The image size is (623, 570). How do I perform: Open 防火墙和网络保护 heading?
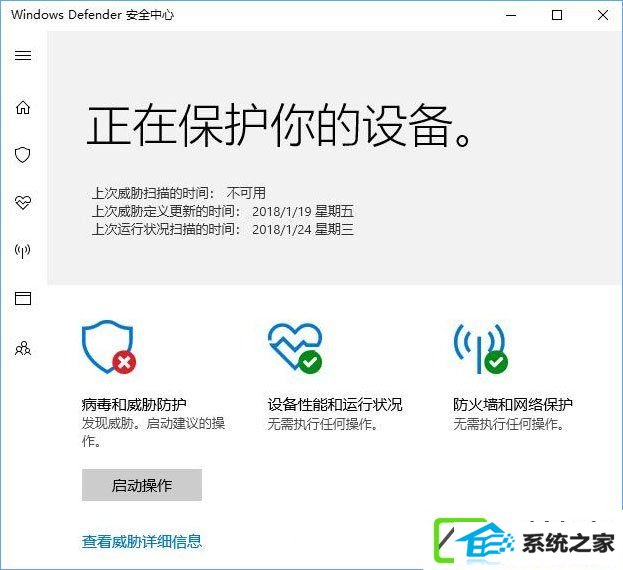tap(513, 405)
